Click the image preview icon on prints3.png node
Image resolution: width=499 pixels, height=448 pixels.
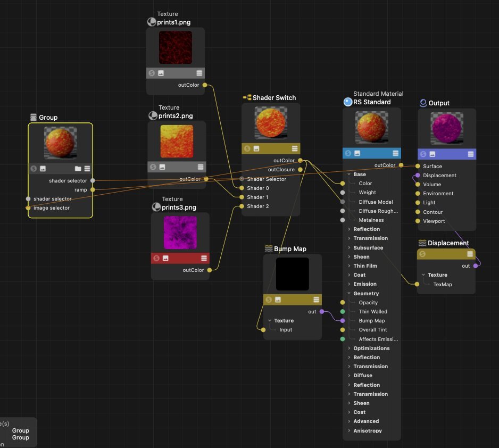coord(165,258)
